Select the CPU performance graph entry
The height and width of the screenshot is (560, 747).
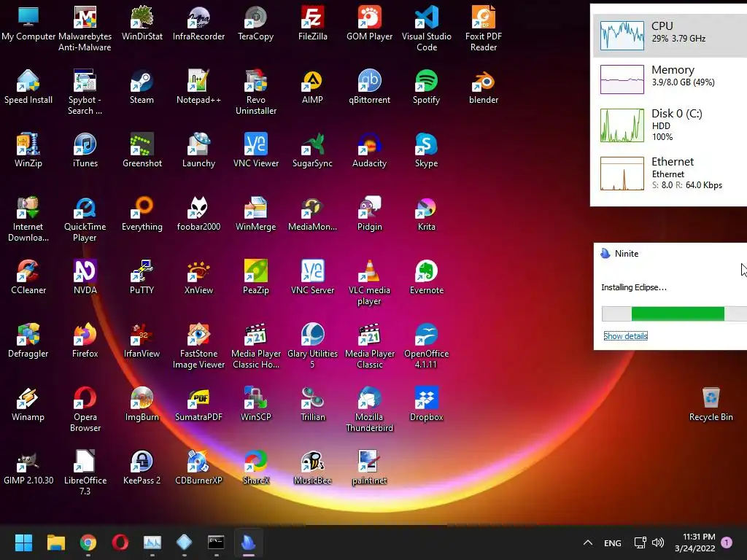tap(670, 35)
